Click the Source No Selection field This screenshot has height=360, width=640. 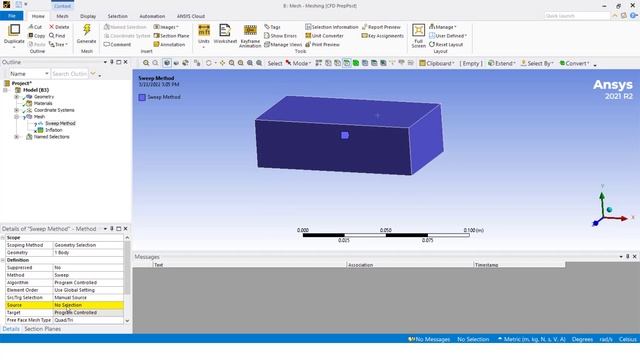pyautogui.click(x=88, y=305)
